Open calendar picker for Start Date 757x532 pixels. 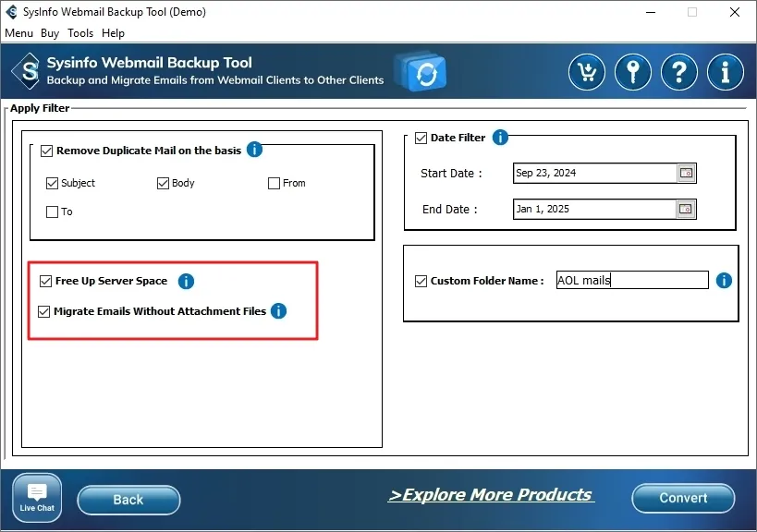point(686,173)
